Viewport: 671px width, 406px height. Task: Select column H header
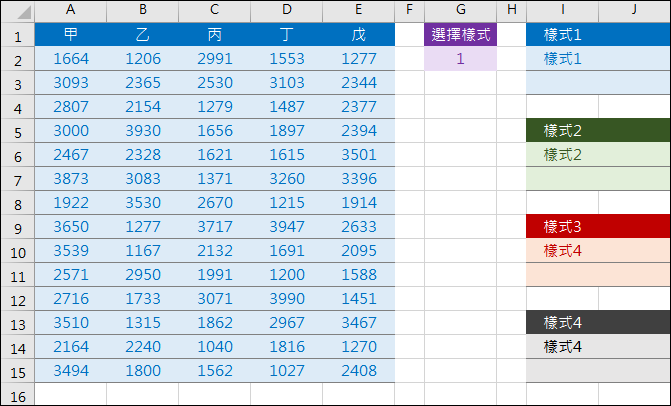pos(511,11)
